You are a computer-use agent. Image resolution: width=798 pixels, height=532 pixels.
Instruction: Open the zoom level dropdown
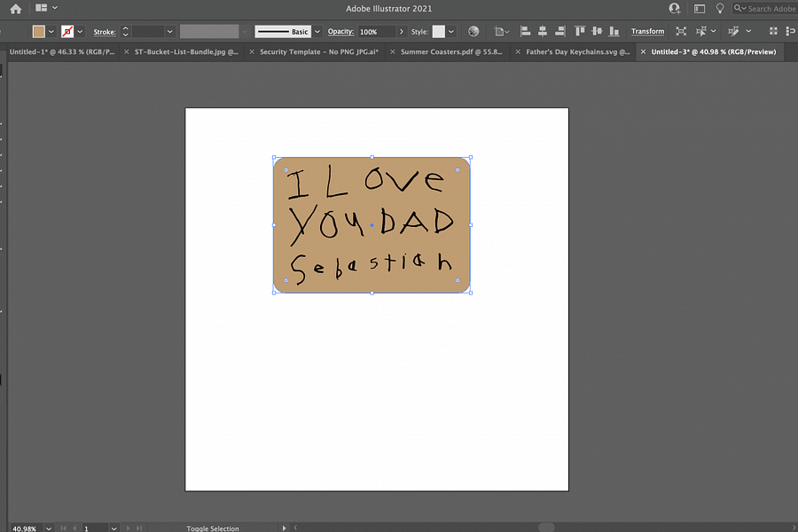(x=49, y=528)
